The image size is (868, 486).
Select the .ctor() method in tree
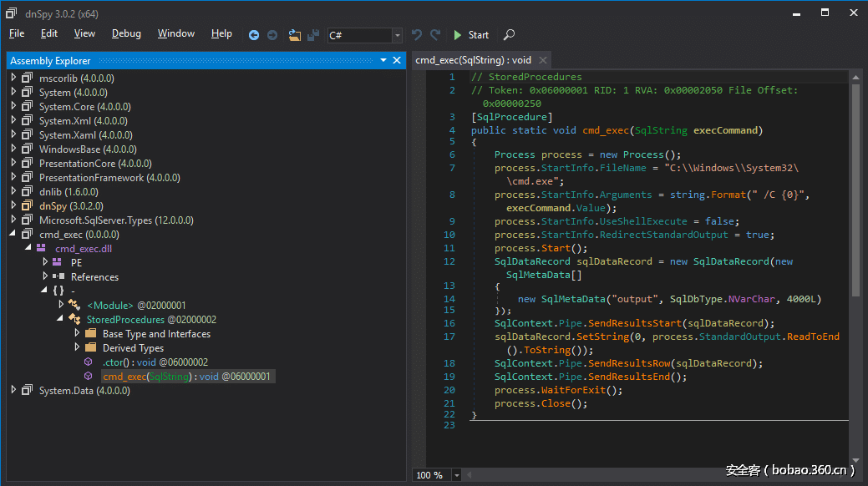[113, 362]
